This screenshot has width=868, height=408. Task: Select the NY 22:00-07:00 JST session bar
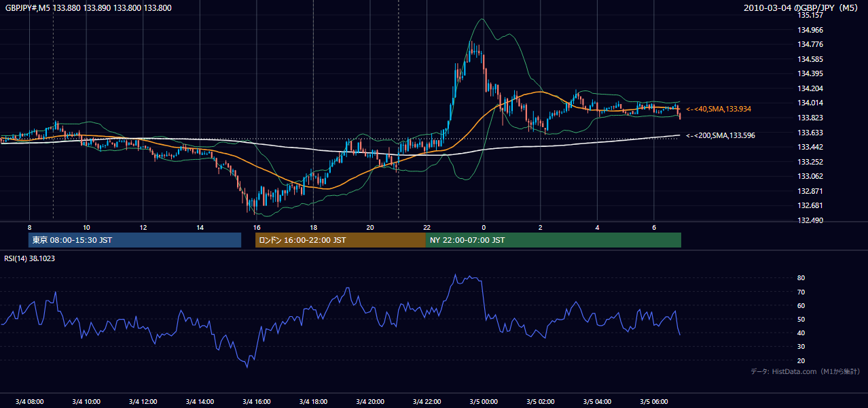pyautogui.click(x=554, y=240)
